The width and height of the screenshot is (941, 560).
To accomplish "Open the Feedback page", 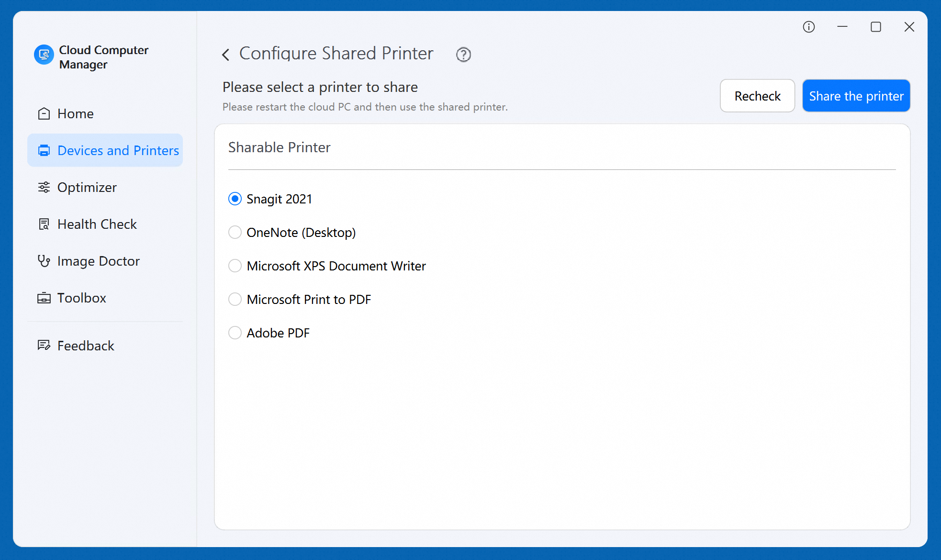I will 85,345.
